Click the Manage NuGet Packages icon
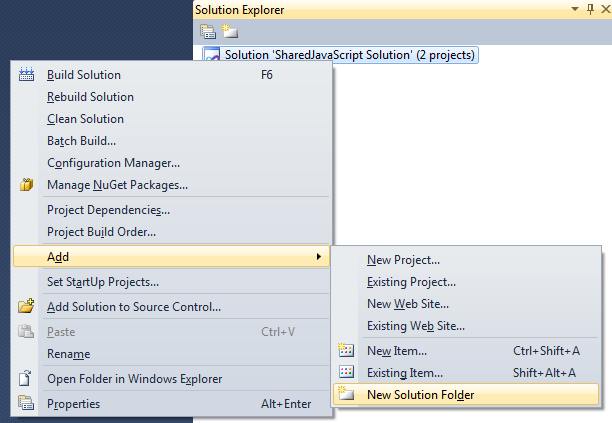612x423 pixels. 27,185
